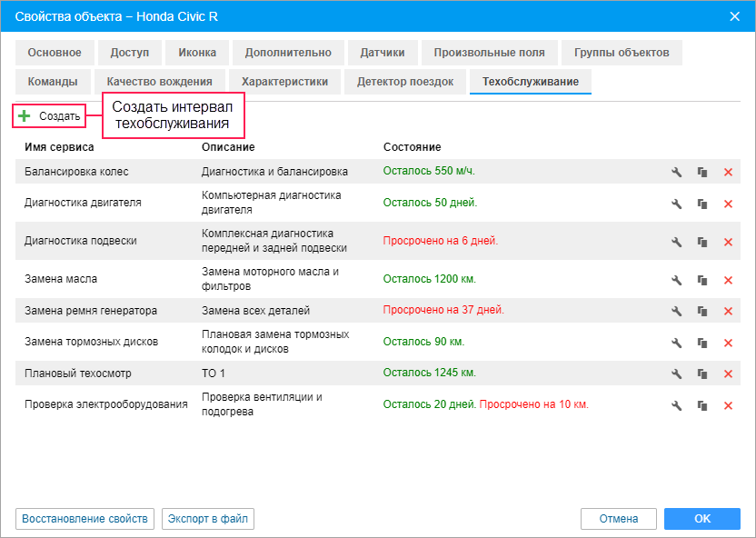Go to the Детектор поездок tab

(404, 82)
